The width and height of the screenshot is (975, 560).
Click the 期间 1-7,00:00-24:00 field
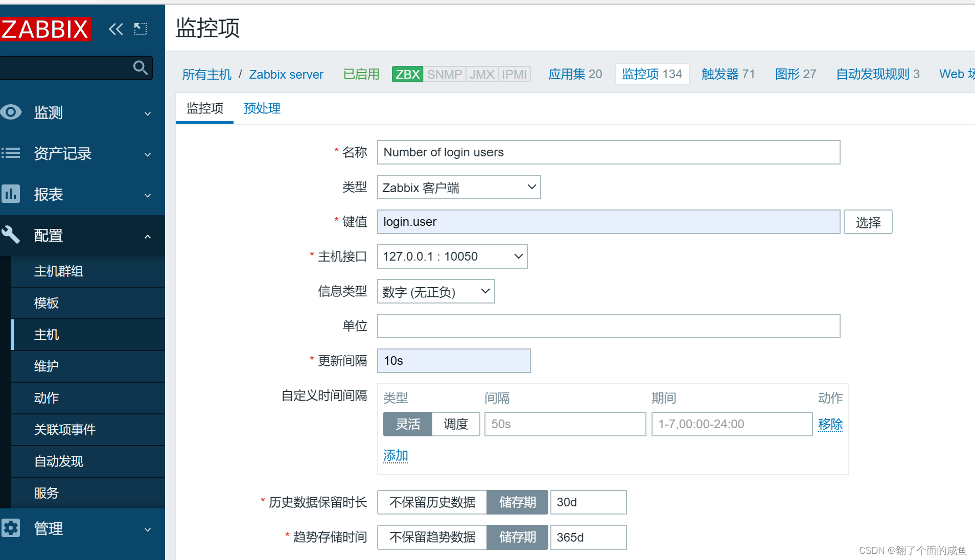click(x=732, y=424)
